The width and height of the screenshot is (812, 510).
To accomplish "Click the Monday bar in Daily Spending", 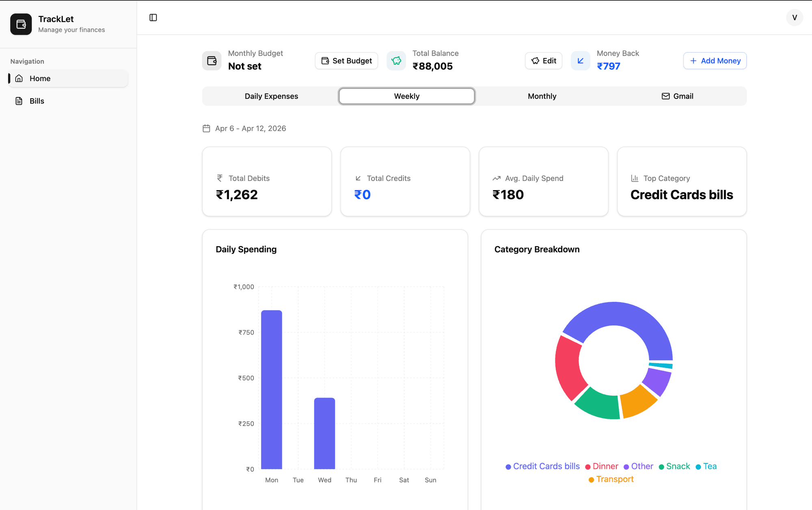I will click(272, 389).
